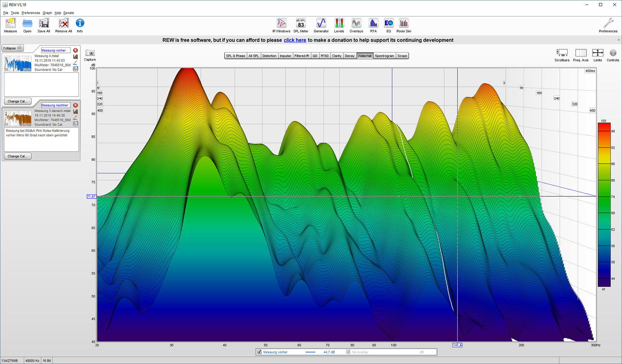Image resolution: width=622 pixels, height=364 pixels.
Task: Click in the empty notes box of Messung vorher
Action: pos(41,85)
